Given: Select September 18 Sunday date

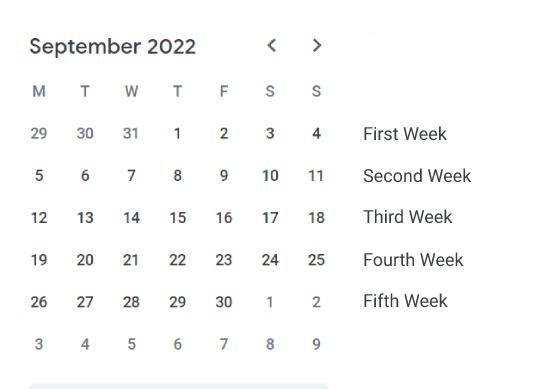Looking at the screenshot, I should click(316, 218).
